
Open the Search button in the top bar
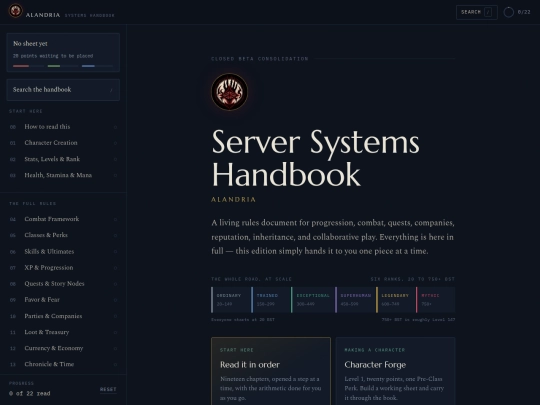tap(477, 12)
